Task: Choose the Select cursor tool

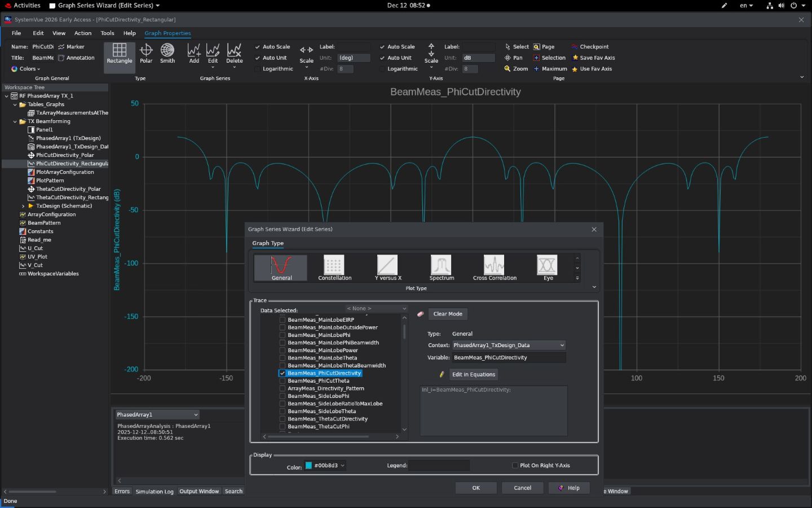Action: [x=517, y=47]
